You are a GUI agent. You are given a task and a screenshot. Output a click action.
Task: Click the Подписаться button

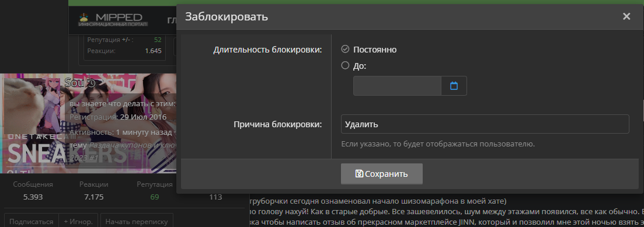tap(31, 221)
